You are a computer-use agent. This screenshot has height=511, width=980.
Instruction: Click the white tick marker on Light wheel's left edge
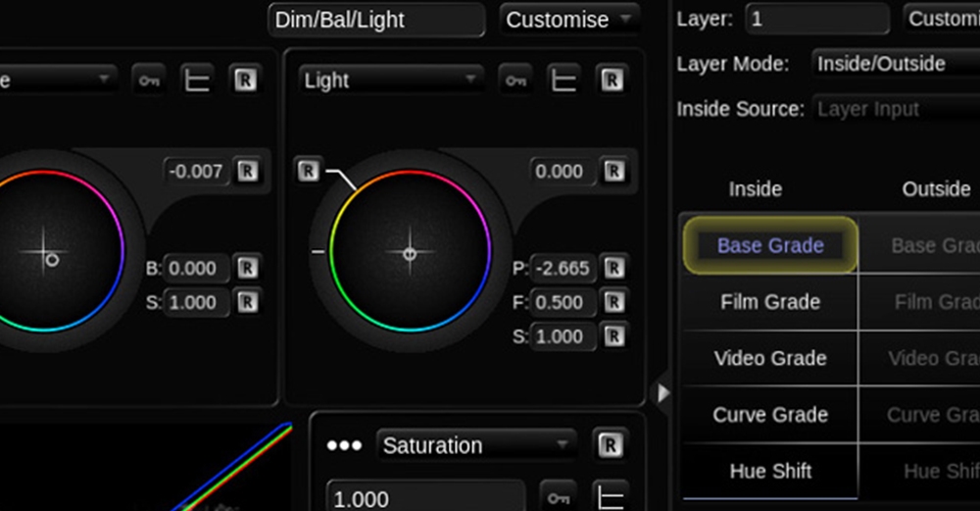(318, 251)
